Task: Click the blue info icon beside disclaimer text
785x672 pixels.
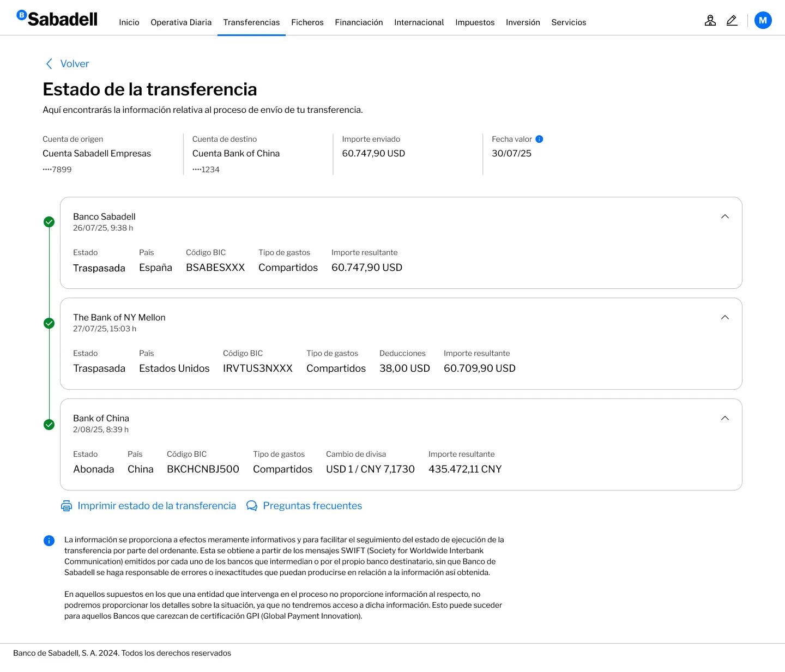Action: (49, 541)
